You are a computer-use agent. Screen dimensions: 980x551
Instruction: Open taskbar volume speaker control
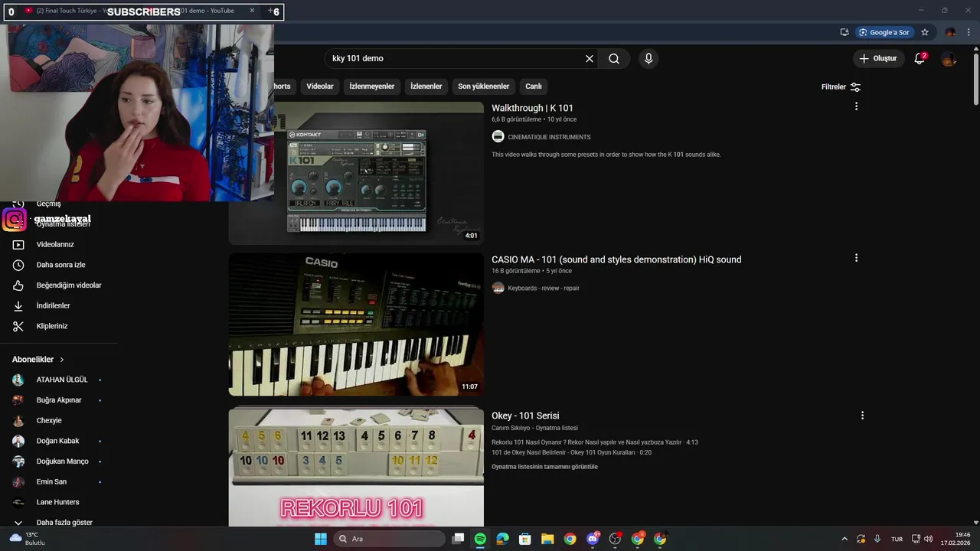point(928,539)
